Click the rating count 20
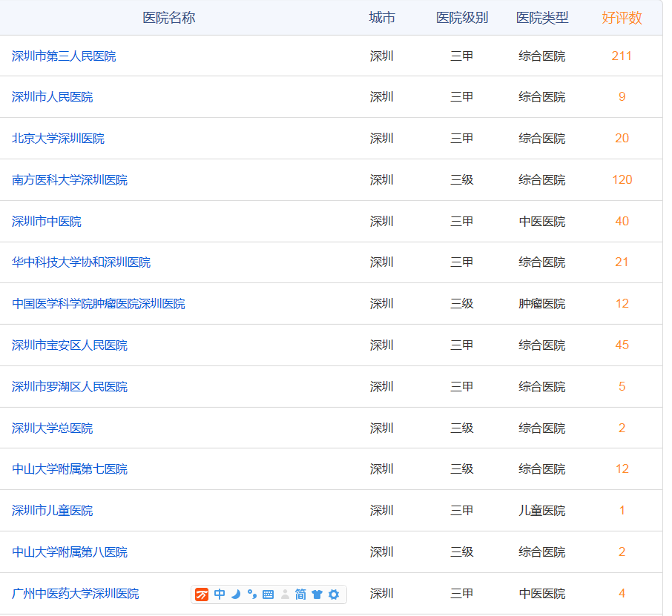Image resolution: width=672 pixels, height=616 pixels. [x=622, y=139]
